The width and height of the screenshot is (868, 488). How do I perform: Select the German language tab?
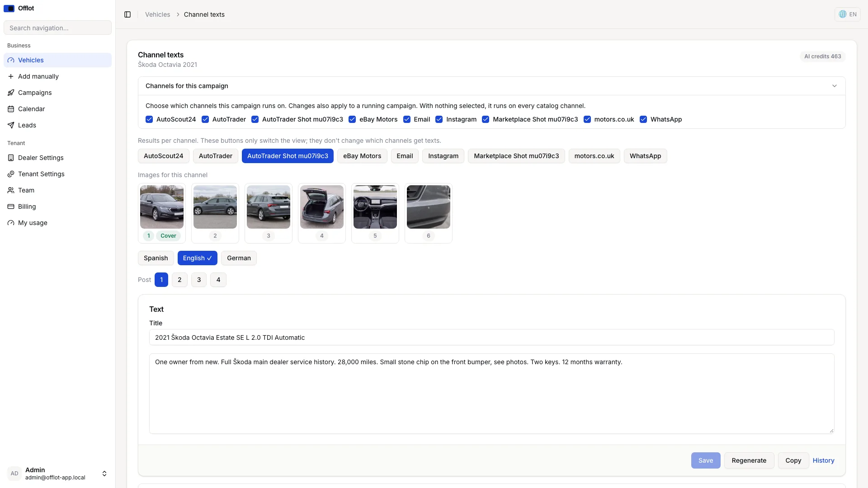point(239,258)
